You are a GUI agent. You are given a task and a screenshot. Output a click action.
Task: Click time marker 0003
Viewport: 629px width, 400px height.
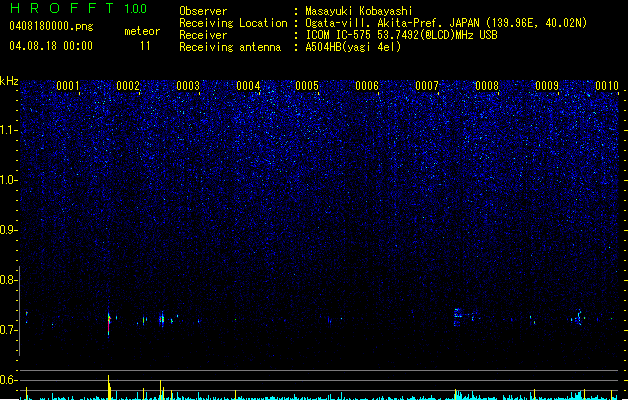pyautogui.click(x=188, y=86)
